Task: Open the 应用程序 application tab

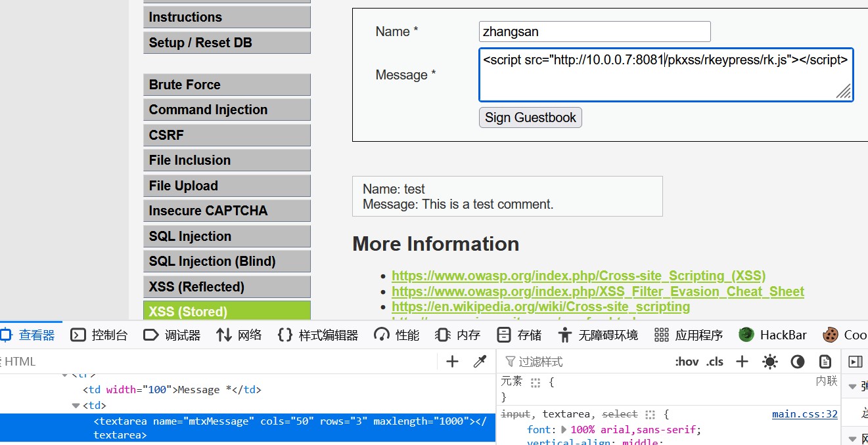Action: click(689, 335)
